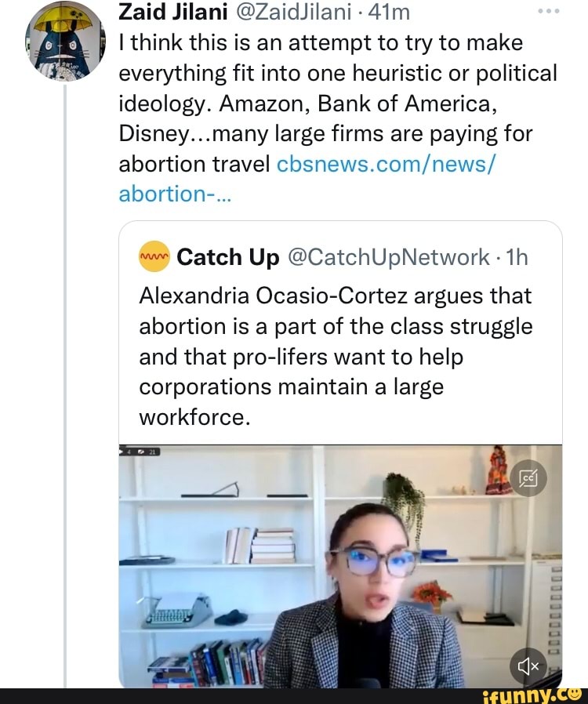Open the three-dots more options menu
The height and width of the screenshot is (704, 588).
point(553,13)
